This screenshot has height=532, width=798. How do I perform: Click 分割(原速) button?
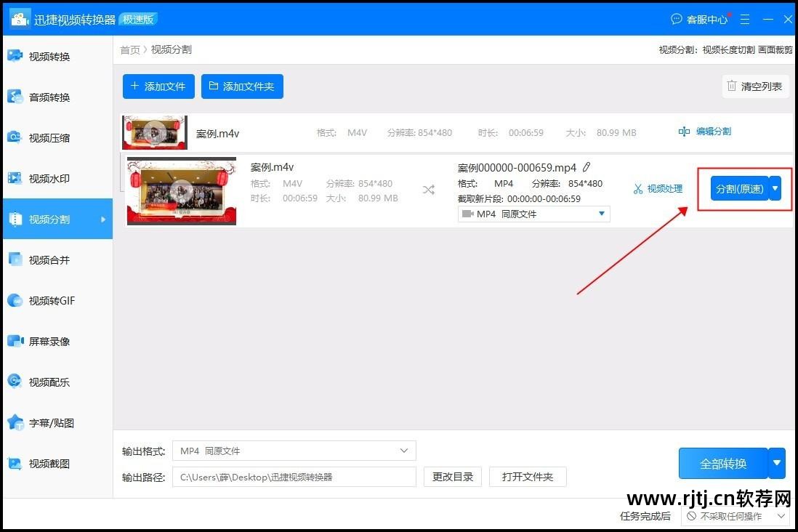739,189
